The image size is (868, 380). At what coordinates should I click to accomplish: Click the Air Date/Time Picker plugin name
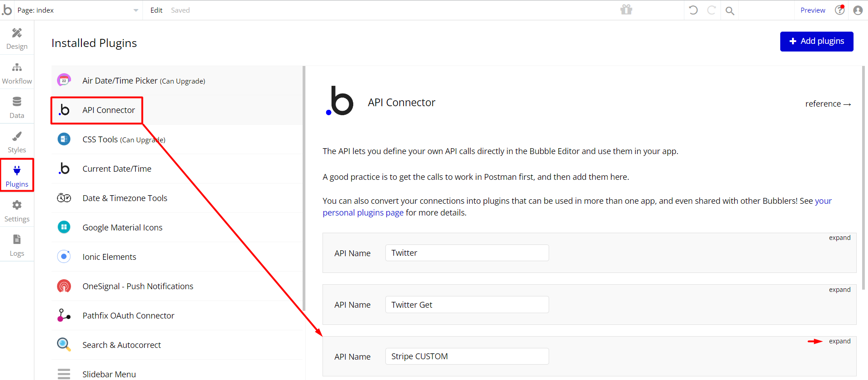(x=120, y=80)
